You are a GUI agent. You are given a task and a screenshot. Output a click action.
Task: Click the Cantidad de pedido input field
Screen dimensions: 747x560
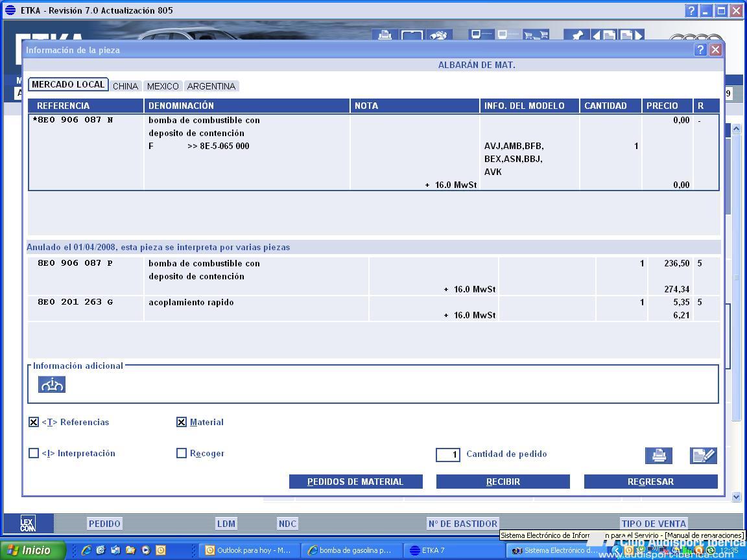coord(448,454)
